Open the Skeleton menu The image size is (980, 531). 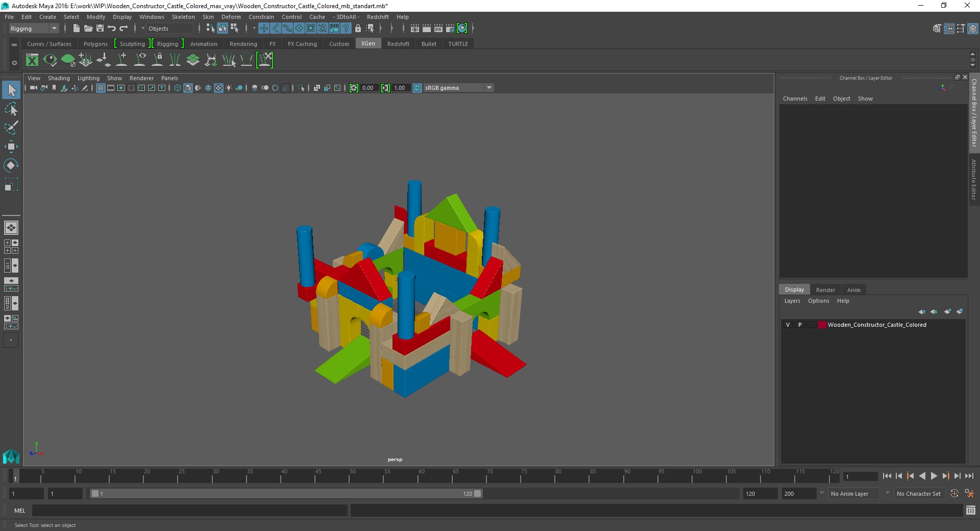point(183,17)
